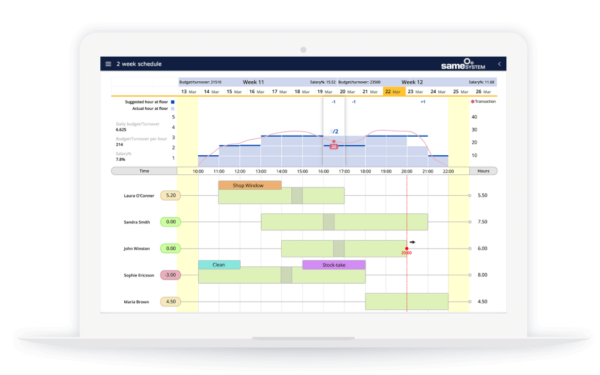The width and height of the screenshot is (600, 375).
Task: Click the back chevron in the header
Action: point(499,64)
